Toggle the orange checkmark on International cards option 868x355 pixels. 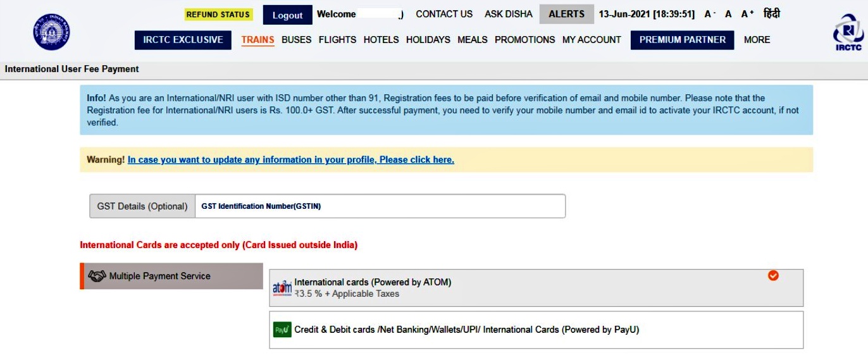point(773,275)
